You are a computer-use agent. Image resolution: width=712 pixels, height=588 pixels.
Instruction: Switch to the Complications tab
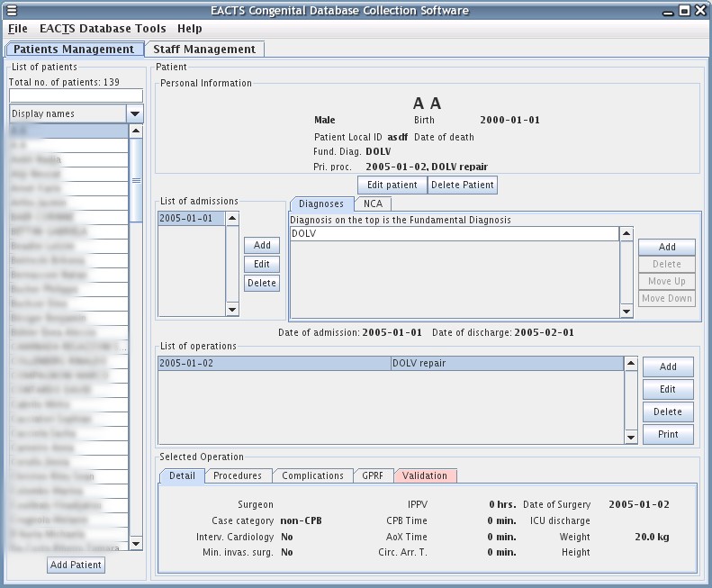coord(312,475)
